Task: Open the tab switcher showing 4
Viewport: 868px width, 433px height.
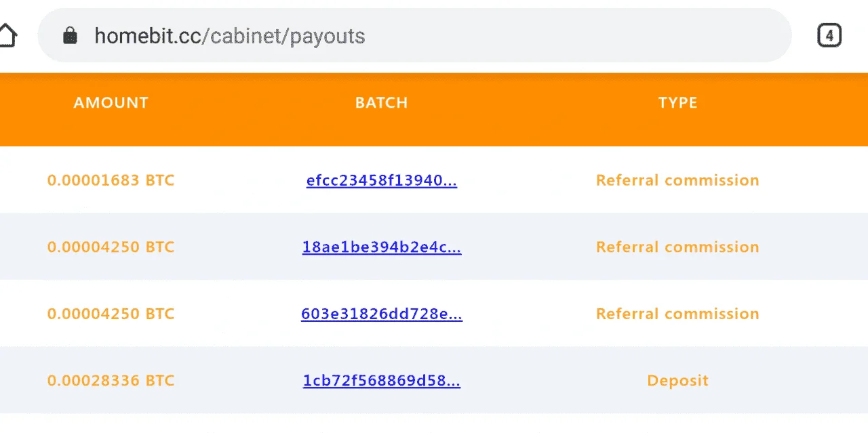Action: [829, 35]
